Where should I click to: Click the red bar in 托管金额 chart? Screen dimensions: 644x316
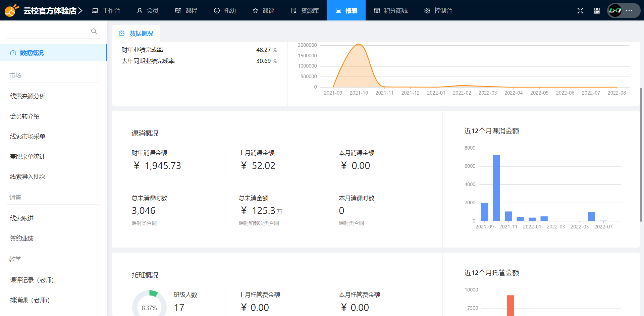[511, 305]
